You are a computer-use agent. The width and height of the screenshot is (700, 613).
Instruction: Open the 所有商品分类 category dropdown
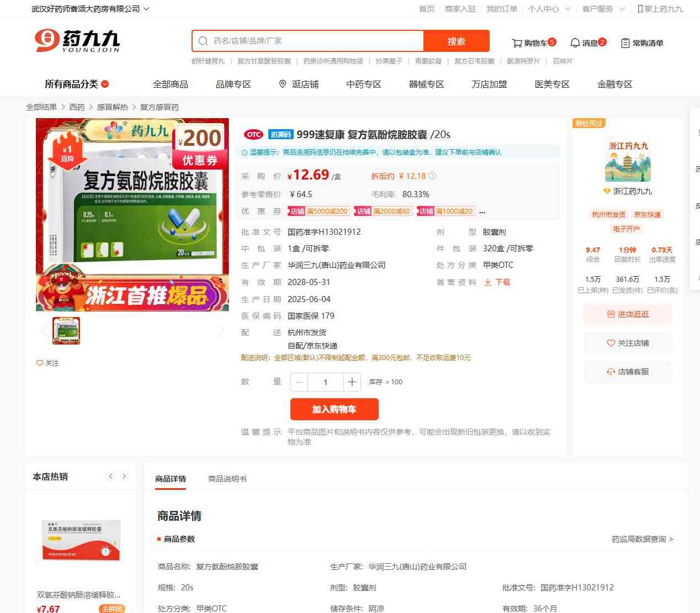click(x=77, y=84)
